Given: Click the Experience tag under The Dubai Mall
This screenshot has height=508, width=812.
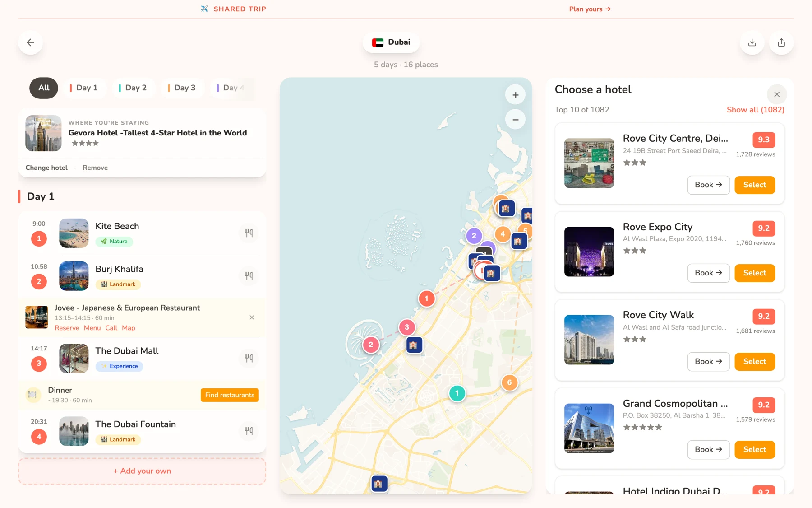Looking at the screenshot, I should pos(119,366).
